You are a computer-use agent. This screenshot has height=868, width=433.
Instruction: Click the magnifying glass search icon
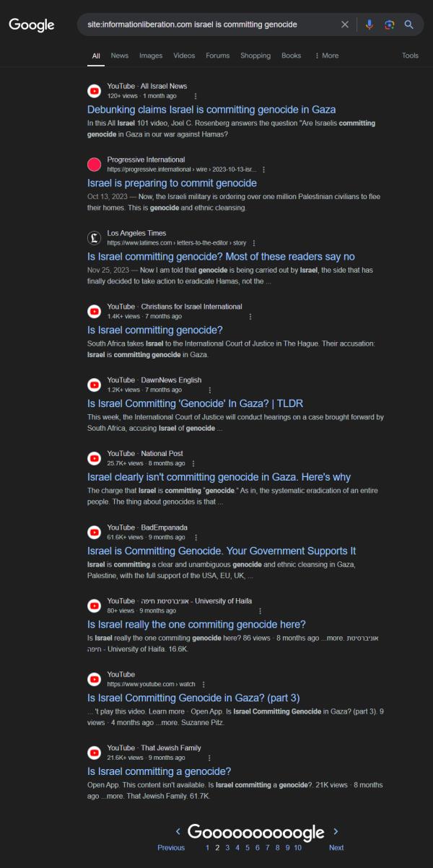[408, 25]
